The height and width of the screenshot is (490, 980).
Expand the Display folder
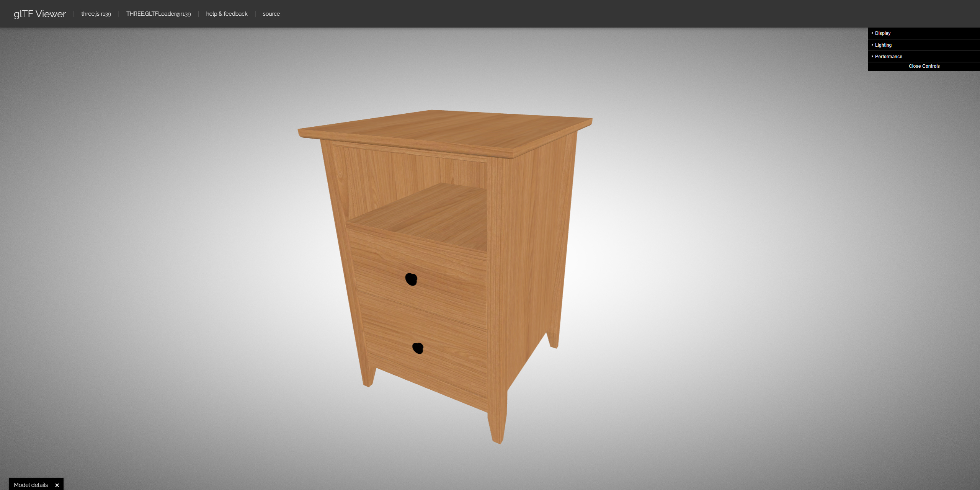click(x=883, y=33)
